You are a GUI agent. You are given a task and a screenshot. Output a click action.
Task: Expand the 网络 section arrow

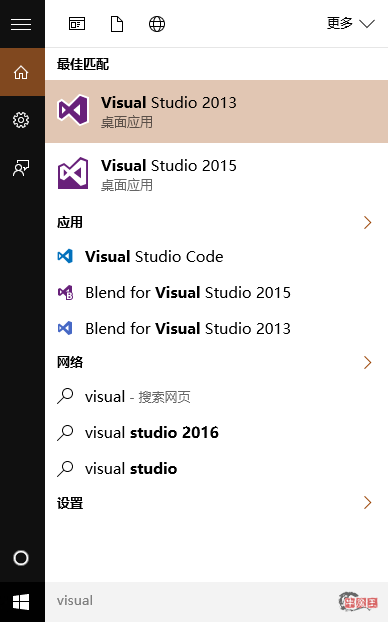click(x=367, y=362)
